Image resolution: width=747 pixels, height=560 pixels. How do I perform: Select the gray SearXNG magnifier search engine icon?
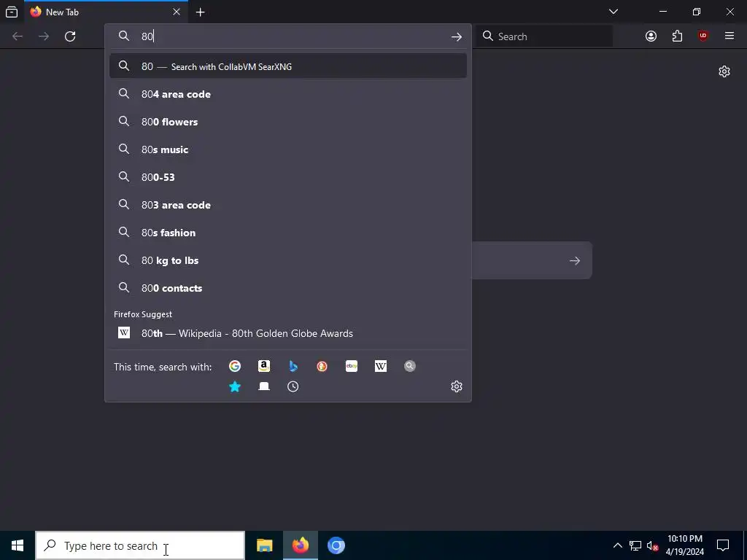pyautogui.click(x=410, y=366)
